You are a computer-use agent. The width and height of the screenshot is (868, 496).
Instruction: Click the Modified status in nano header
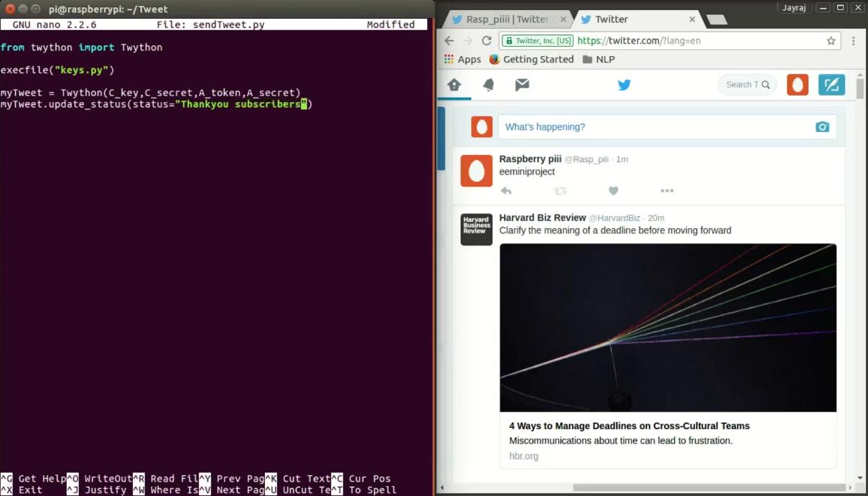[x=391, y=24]
